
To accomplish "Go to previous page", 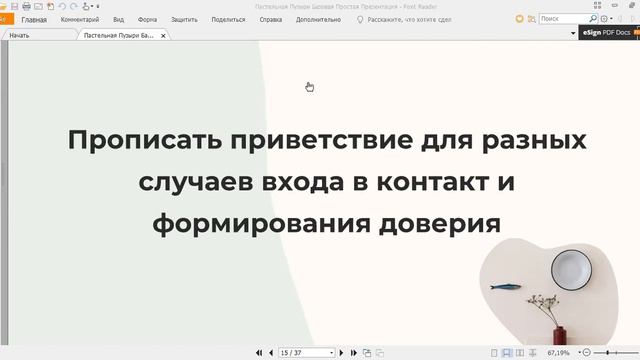I will click(x=271, y=353).
